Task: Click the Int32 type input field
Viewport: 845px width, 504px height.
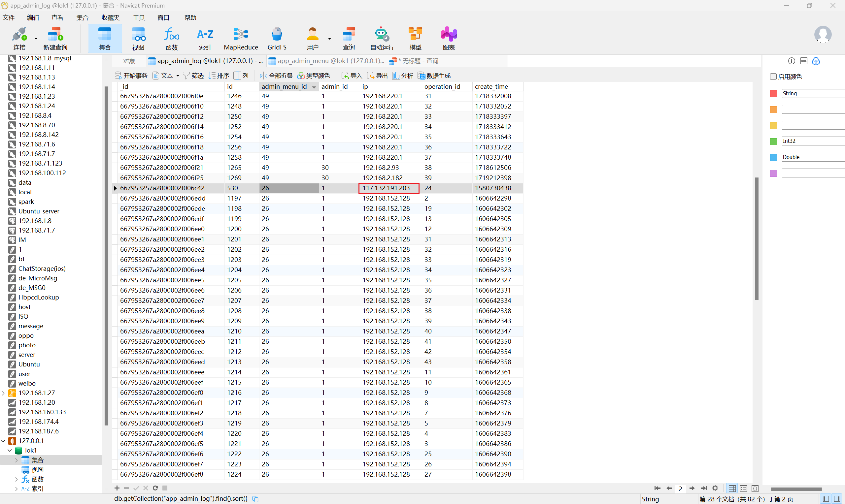Action: (x=813, y=141)
